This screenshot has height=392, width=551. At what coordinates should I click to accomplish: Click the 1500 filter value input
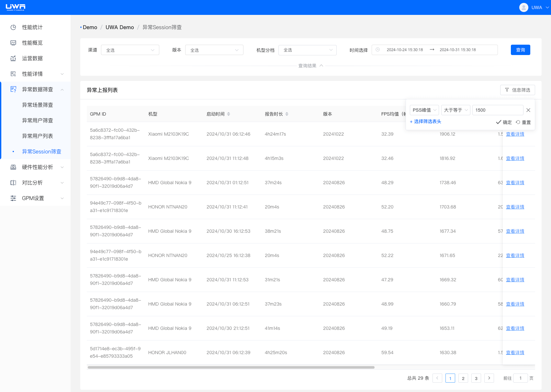point(498,110)
